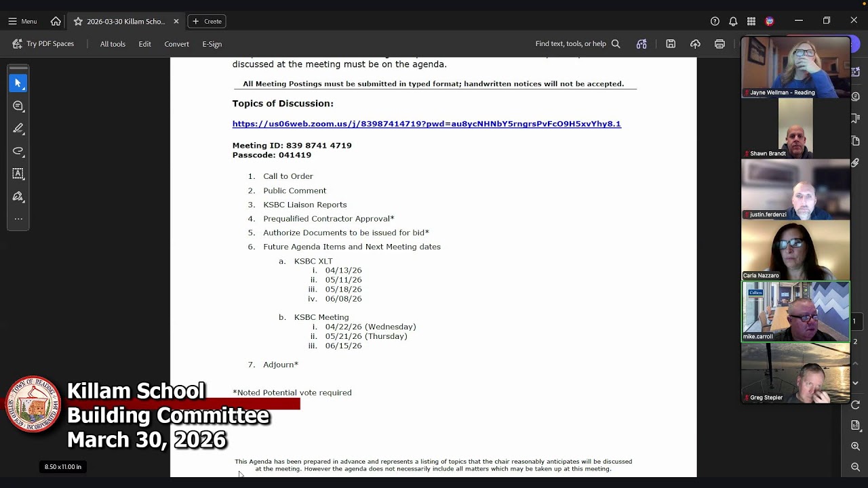Star the 2026-03-30 Killam document tab
Viewport: 868px width, 488px height.
[78, 21]
